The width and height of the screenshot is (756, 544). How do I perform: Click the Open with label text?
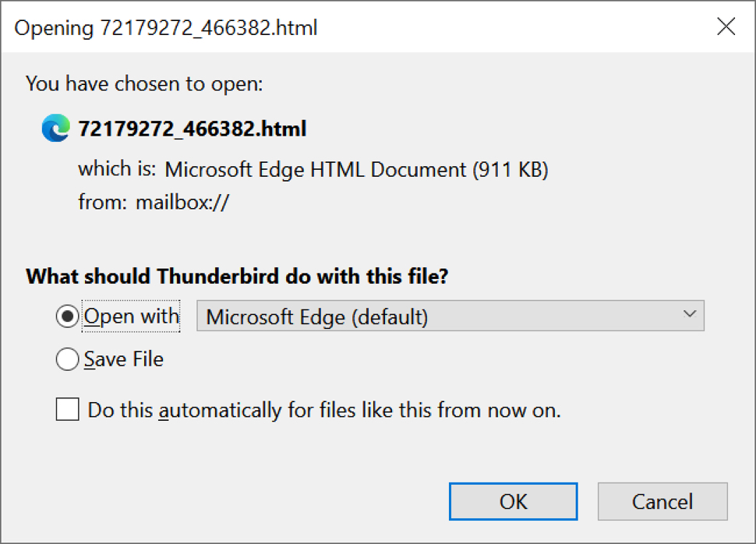point(132,317)
